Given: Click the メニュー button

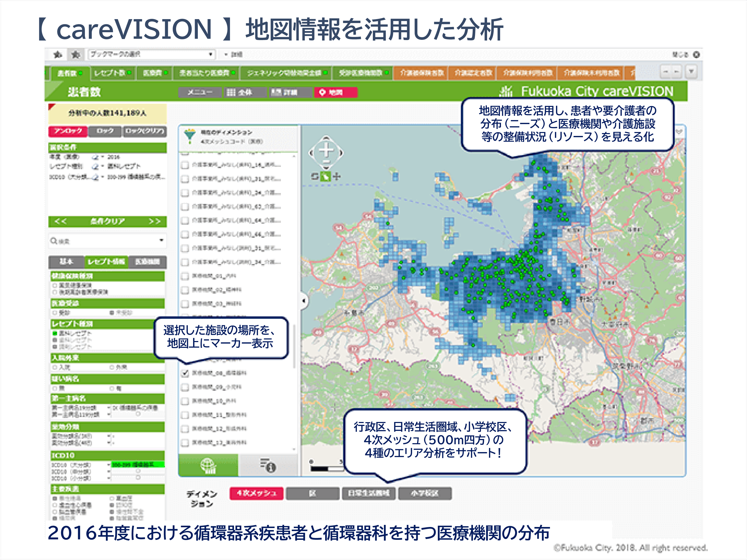Looking at the screenshot, I should pyautogui.click(x=200, y=92).
